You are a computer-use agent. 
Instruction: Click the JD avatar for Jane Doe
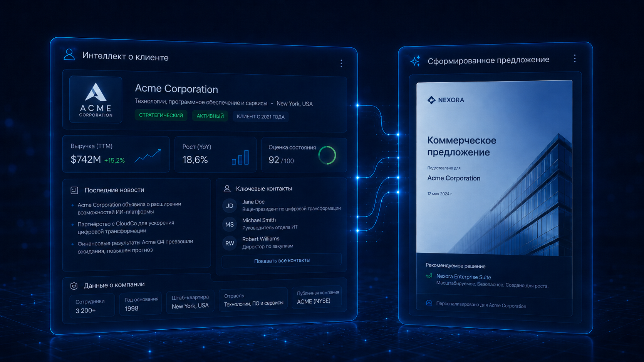click(x=230, y=206)
